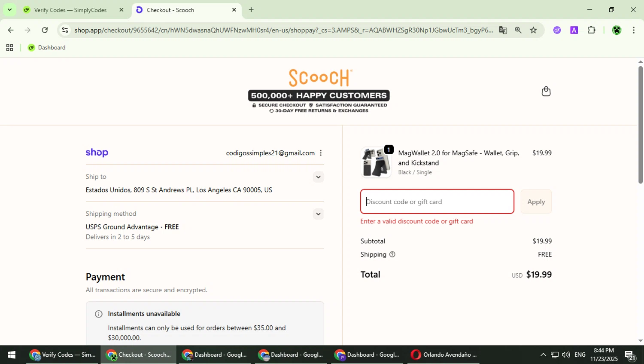Click the USPS Ground Advantage text
Viewport: 644px width, 364px height.
point(122,227)
